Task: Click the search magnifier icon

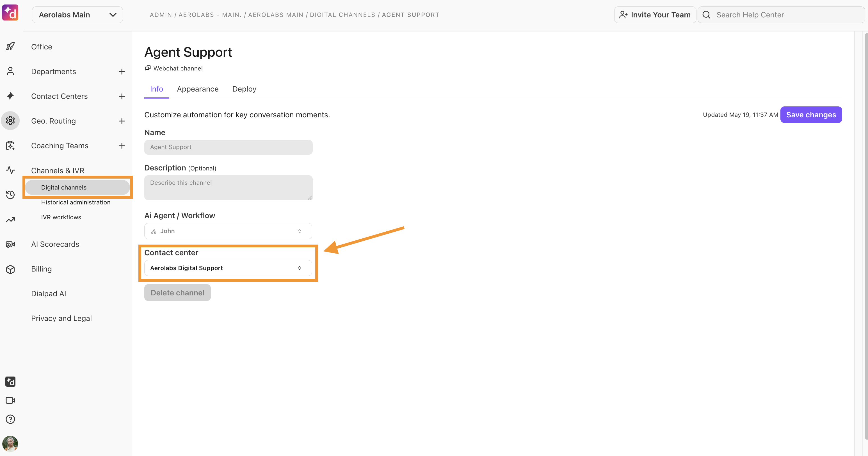Action: coord(706,15)
